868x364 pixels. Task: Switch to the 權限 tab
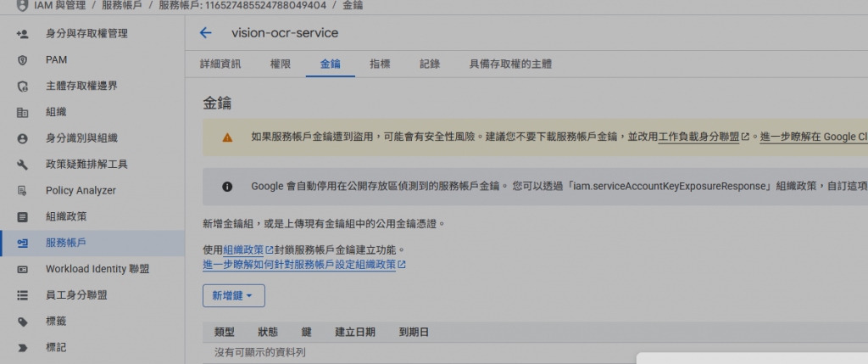click(x=280, y=64)
